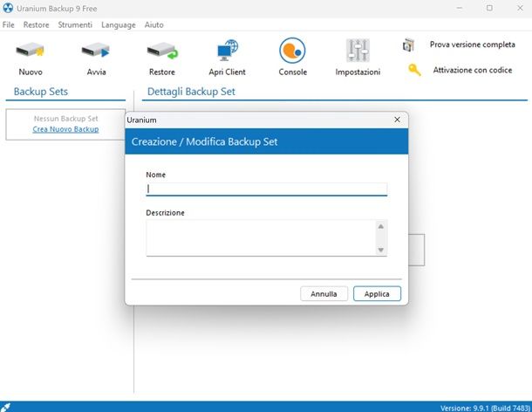Image resolution: width=532 pixels, height=412 pixels.
Task: Click the yellow key activation icon
Action: [414, 70]
